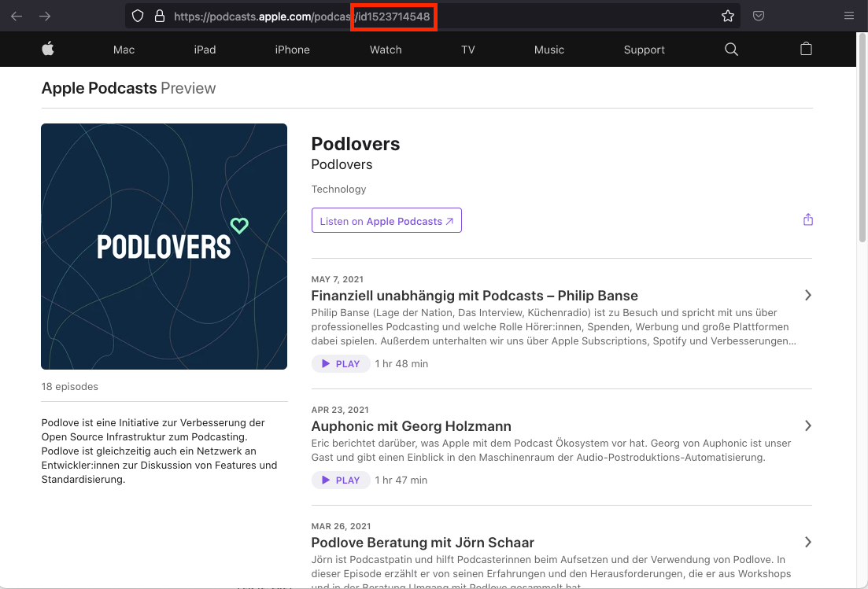This screenshot has height=589, width=868.
Task: Save page to Pocket
Action: pos(759,16)
